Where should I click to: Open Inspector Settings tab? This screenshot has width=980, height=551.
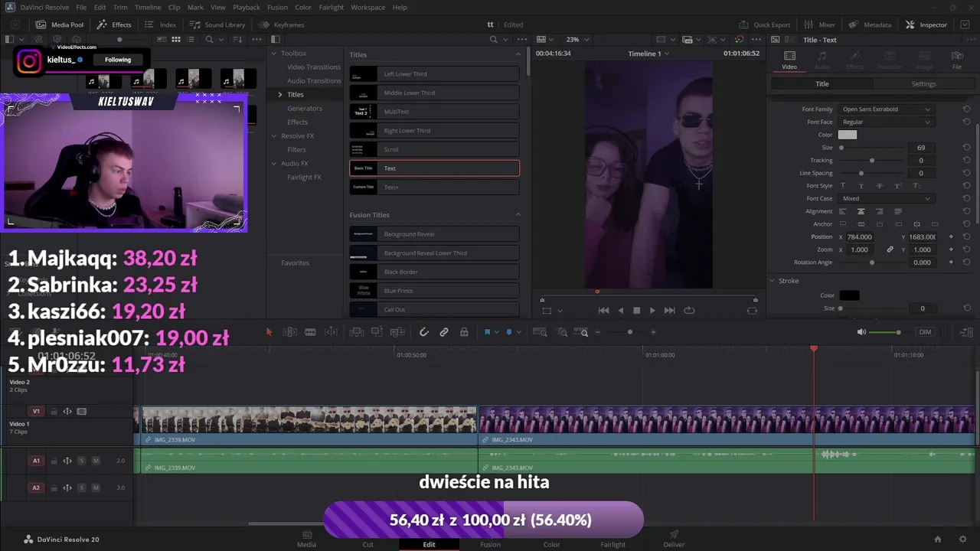click(x=923, y=84)
